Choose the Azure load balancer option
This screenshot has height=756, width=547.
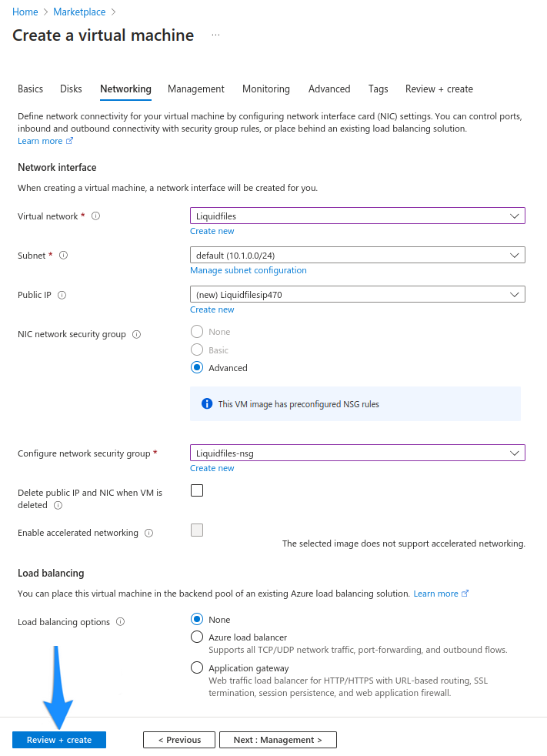coord(196,637)
